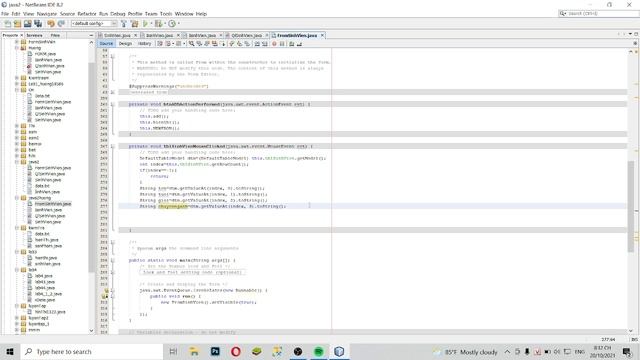Switch to the Design view
Viewport: 640px width, 360px height.
tap(125, 44)
